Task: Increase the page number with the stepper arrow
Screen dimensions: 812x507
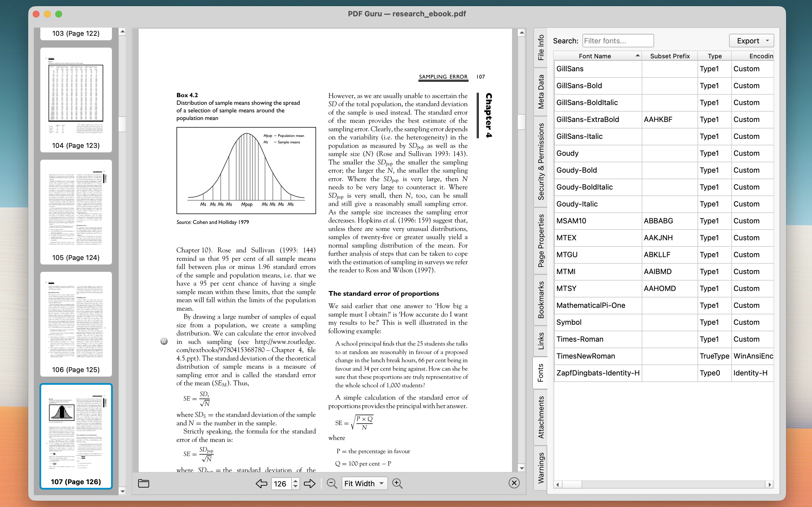Action: [295, 481]
